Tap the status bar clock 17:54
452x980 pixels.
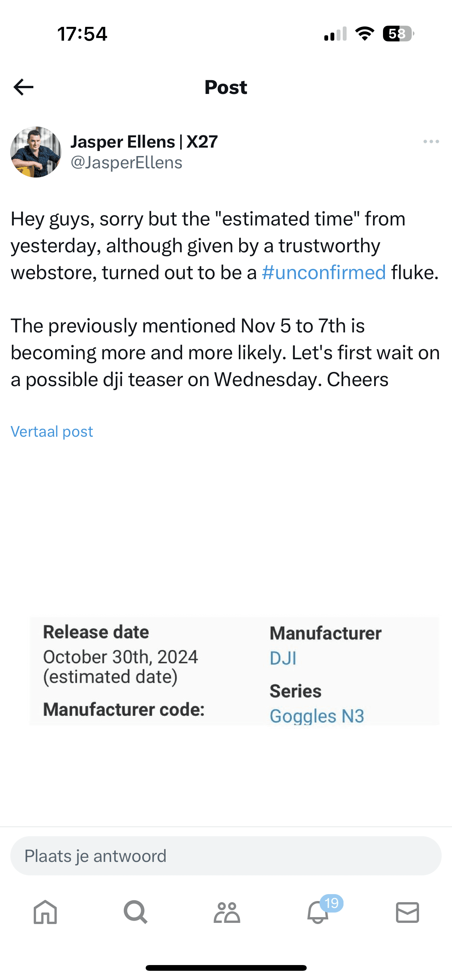pos(82,34)
